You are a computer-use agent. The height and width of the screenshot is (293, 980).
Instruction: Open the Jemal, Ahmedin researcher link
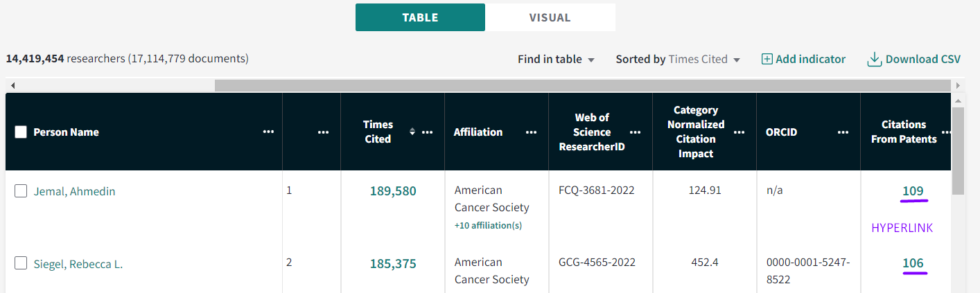[x=74, y=192]
